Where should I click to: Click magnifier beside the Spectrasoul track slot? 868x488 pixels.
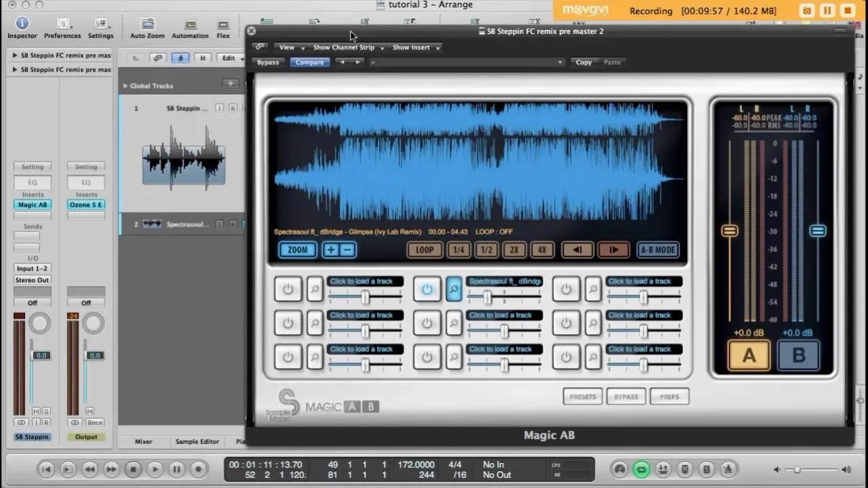coord(454,289)
